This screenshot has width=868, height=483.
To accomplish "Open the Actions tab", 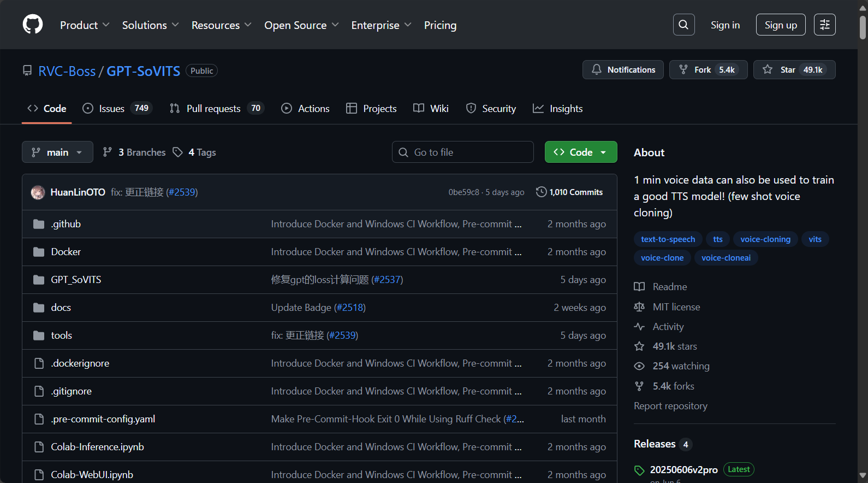I will tap(305, 109).
